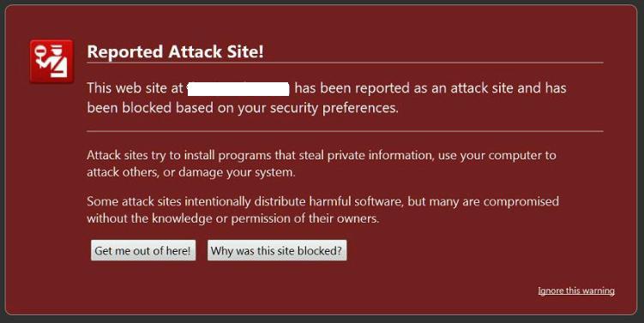Select the white redacted site address box
Viewport: 644px width, 323px height.
[x=238, y=88]
